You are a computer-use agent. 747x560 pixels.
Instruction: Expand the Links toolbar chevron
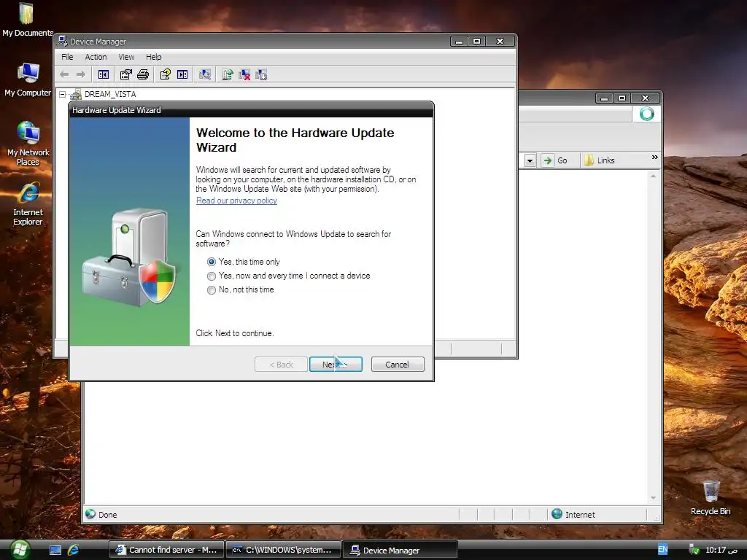[x=654, y=157]
